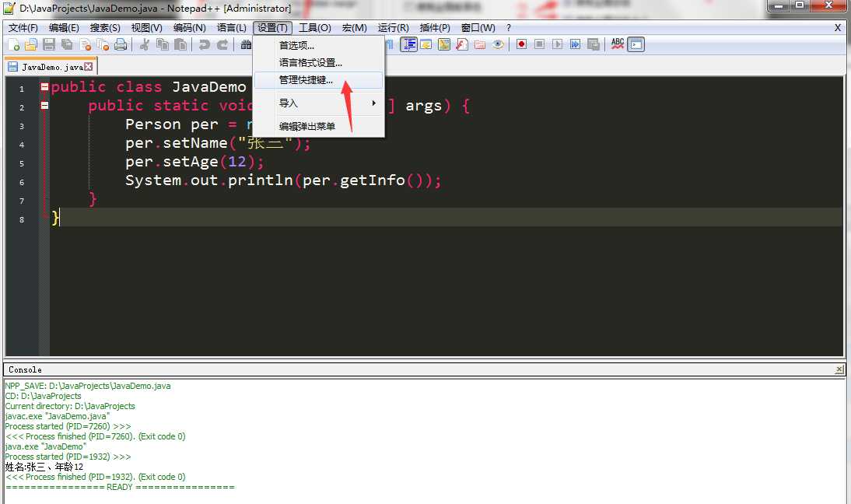Screen dimensions: 851x504
Task: Collapse the class fold marker on line 1
Action: pos(44,87)
